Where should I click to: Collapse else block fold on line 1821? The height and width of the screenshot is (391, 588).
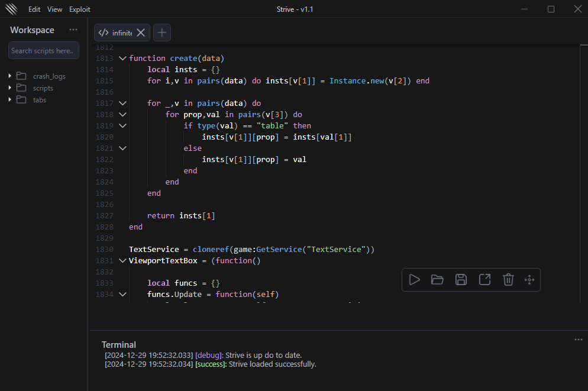pyautogui.click(x=122, y=148)
